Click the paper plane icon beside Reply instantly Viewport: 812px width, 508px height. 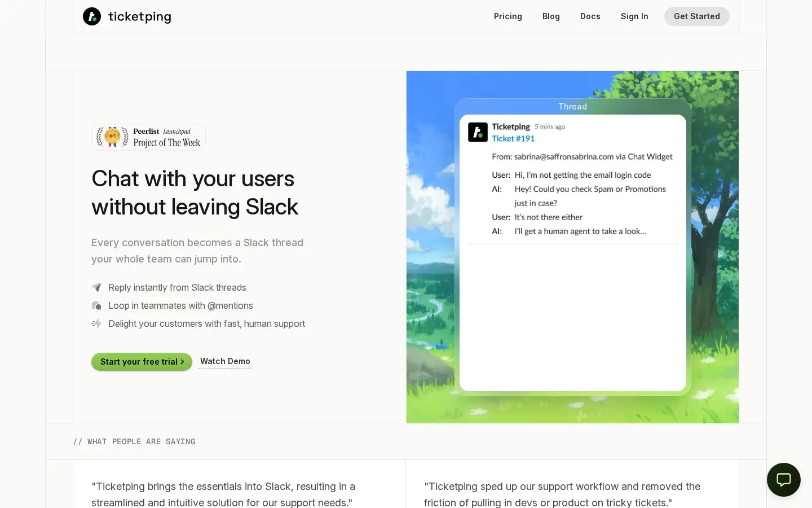96,287
